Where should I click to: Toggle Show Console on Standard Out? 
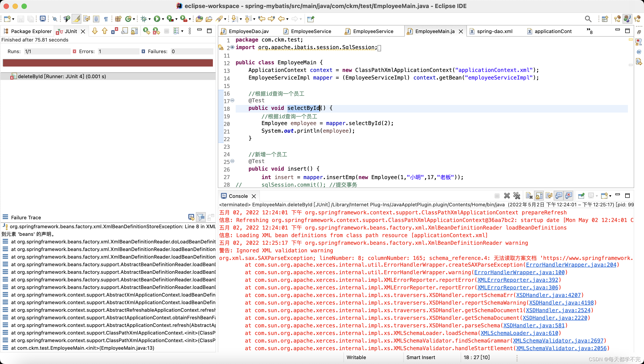(x=559, y=196)
